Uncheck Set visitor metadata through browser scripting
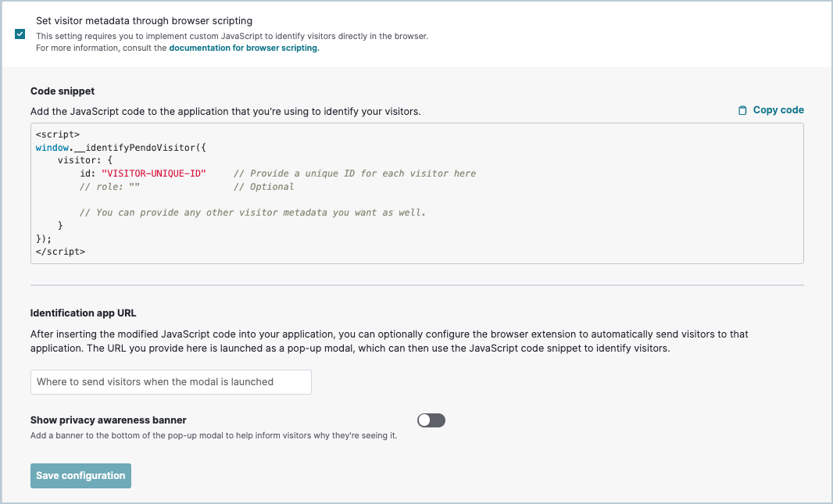 point(20,34)
